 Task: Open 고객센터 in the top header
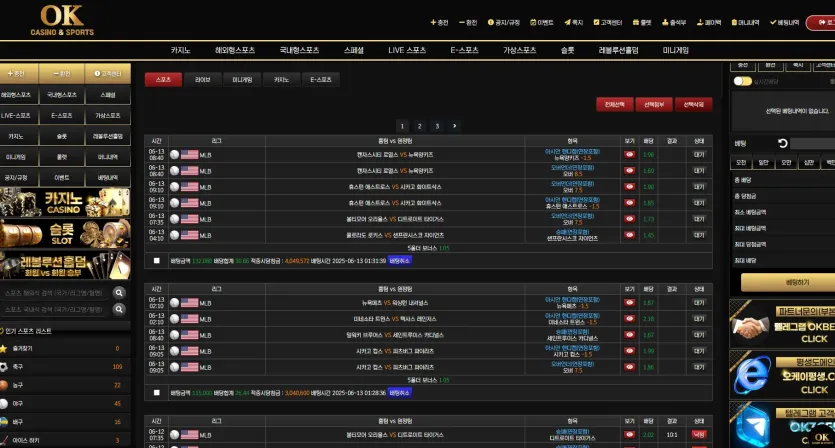pos(608,22)
